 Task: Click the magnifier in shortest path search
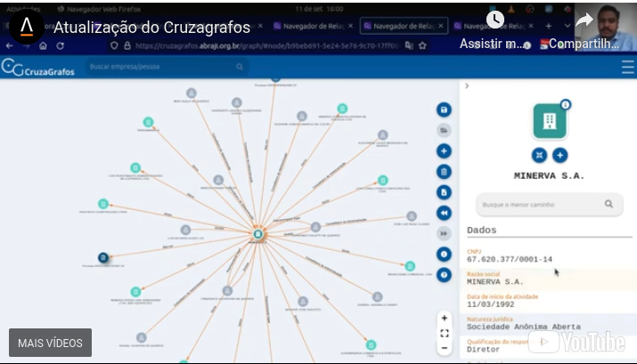(x=608, y=204)
